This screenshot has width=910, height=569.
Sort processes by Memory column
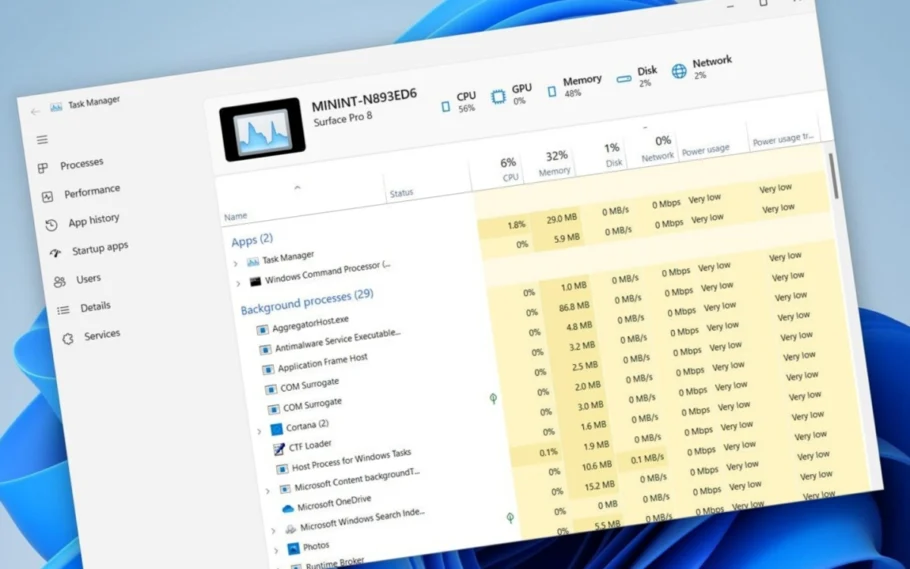[x=556, y=163]
